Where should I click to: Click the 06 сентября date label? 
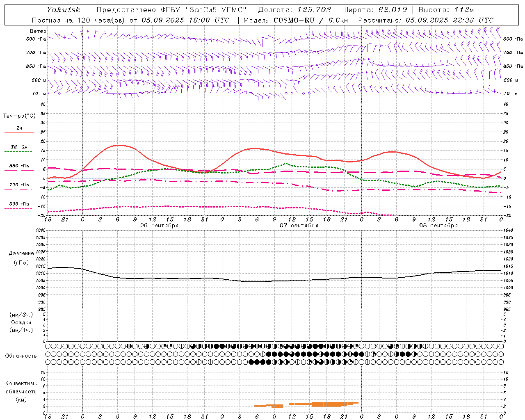pos(160,226)
